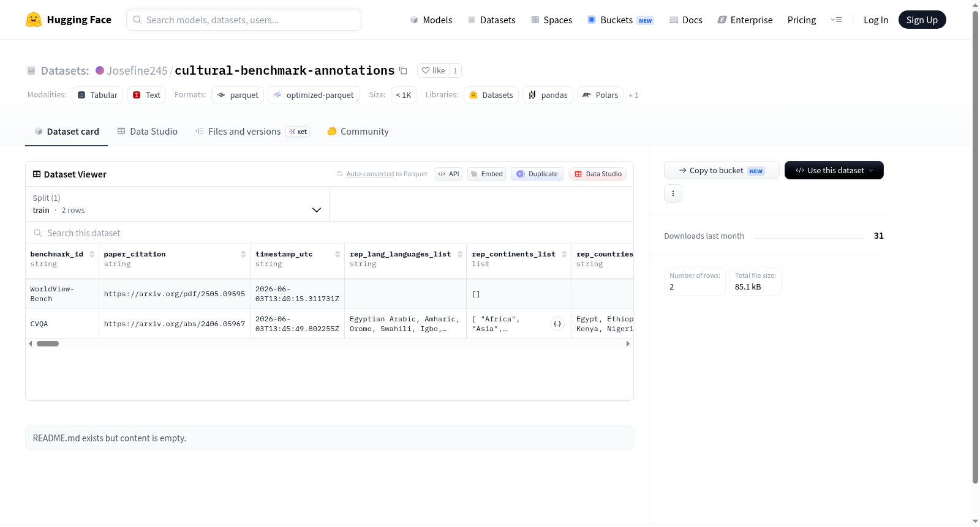Expand JSON view of rep_continents_list CVQA cell
The width and height of the screenshot is (980, 527).
point(557,324)
